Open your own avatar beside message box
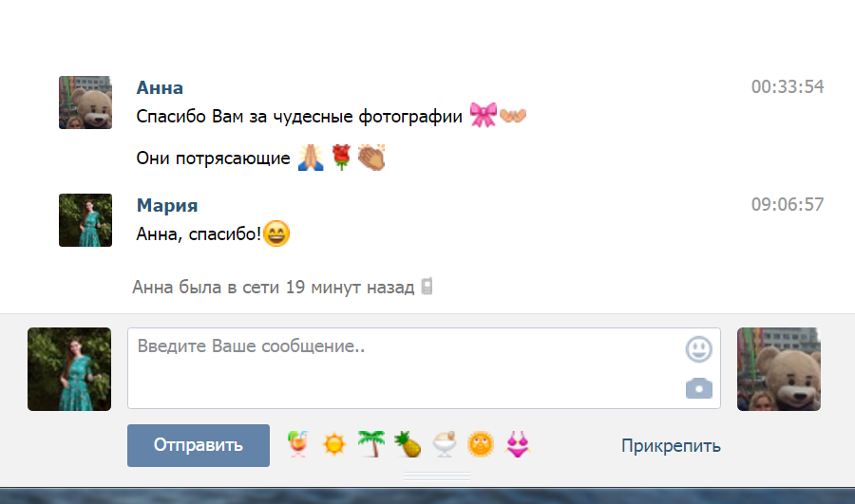855x504 pixels. 69,369
